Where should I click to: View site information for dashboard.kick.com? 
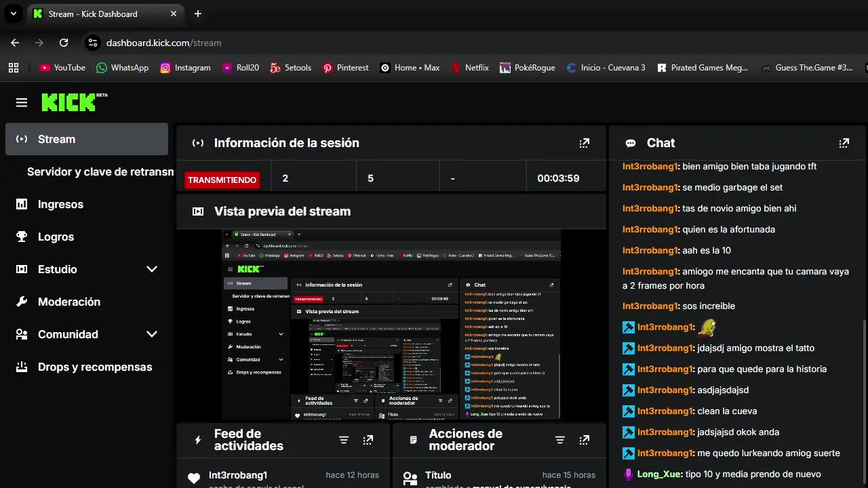[x=93, y=43]
